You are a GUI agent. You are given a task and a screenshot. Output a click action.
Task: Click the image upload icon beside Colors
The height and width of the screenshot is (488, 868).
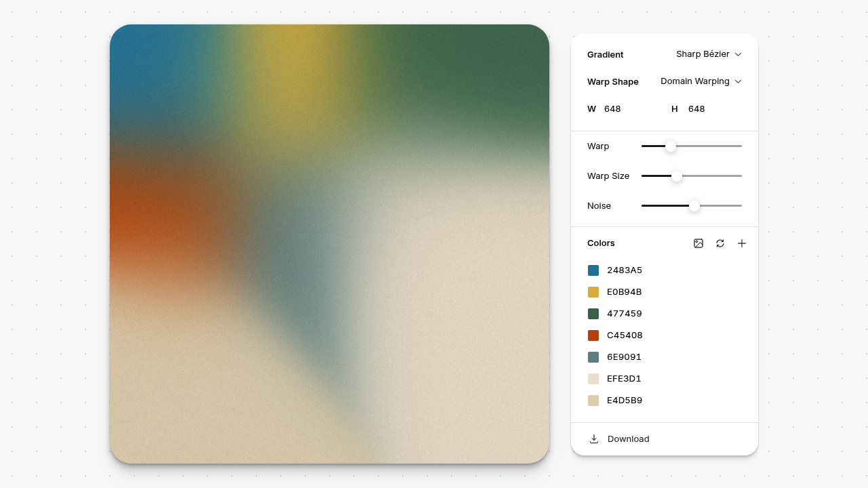point(698,243)
